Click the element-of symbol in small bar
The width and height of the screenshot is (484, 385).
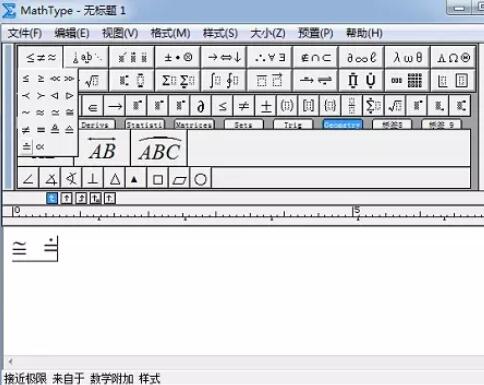pos(93,106)
